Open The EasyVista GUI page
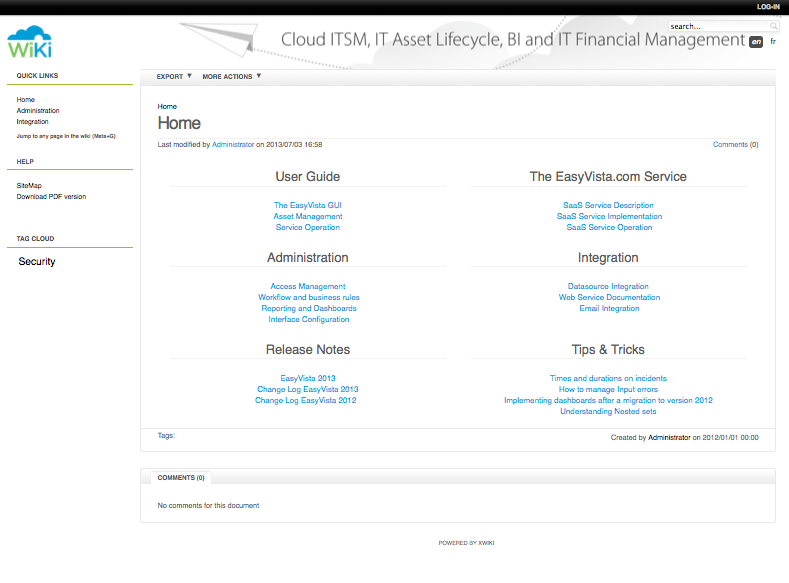 (307, 205)
